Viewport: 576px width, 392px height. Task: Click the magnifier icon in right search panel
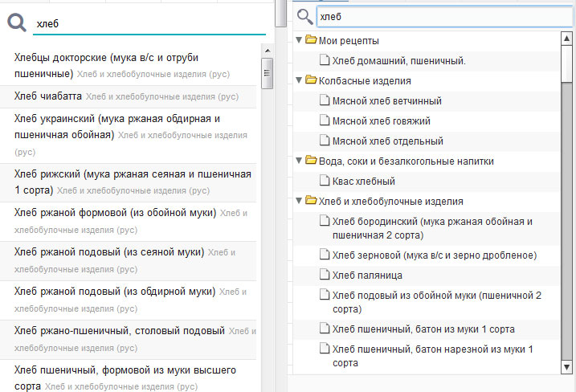click(304, 17)
